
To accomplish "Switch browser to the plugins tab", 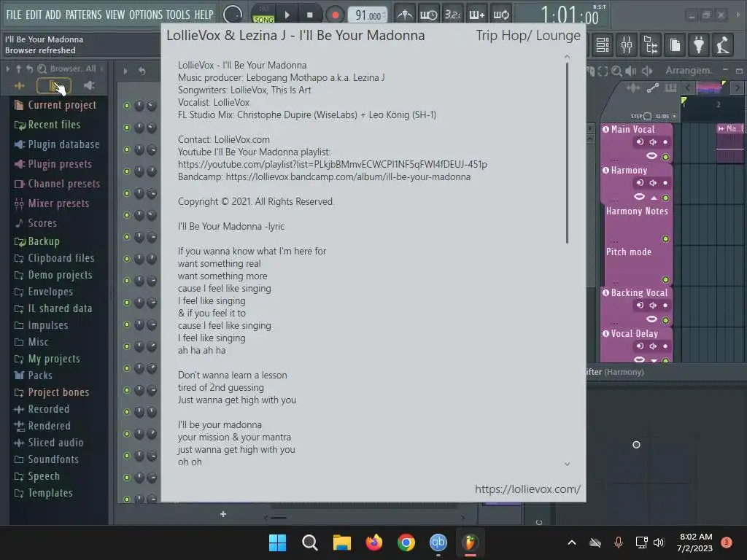I will 89,85.
